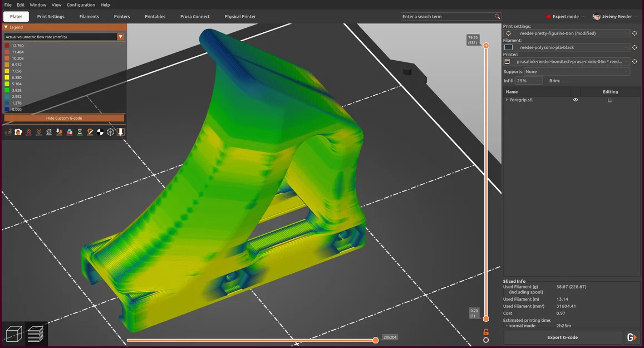Collapse the Legend panel triangle
This screenshot has height=348, width=644.
click(6, 27)
